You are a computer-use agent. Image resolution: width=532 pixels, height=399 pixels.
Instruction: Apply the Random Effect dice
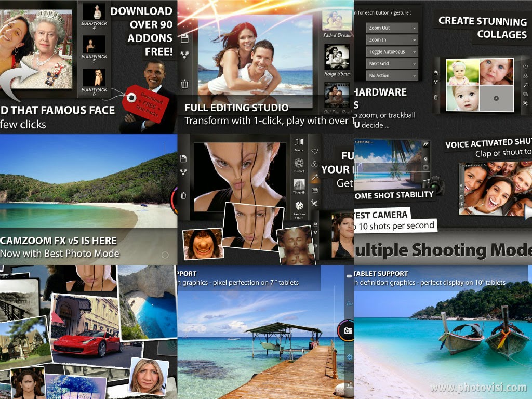299,210
